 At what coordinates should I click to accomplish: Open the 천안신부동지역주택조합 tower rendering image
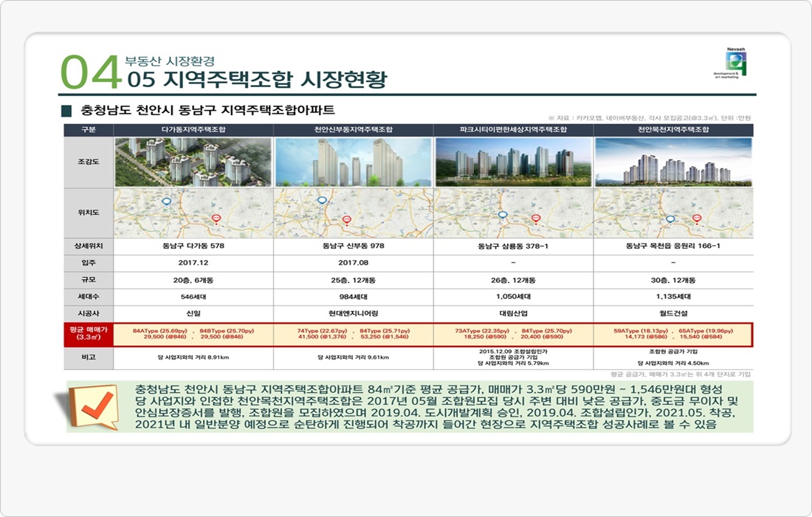coord(353,162)
